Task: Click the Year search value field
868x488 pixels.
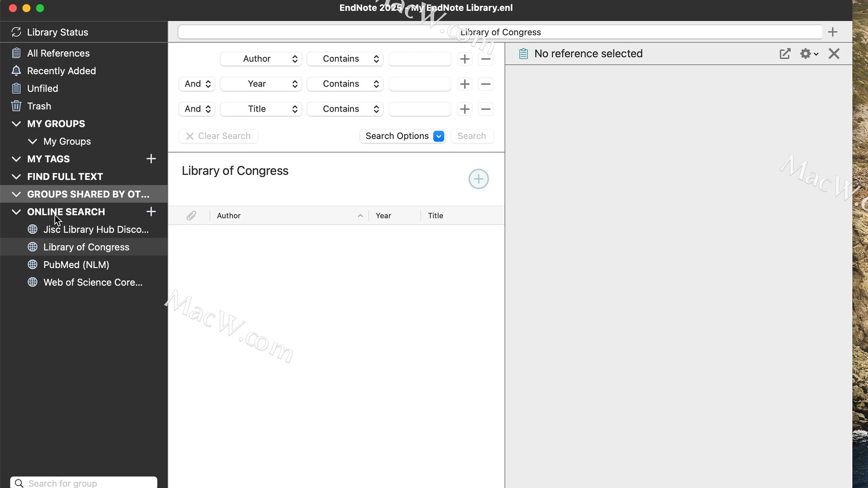Action: pyautogui.click(x=420, y=84)
